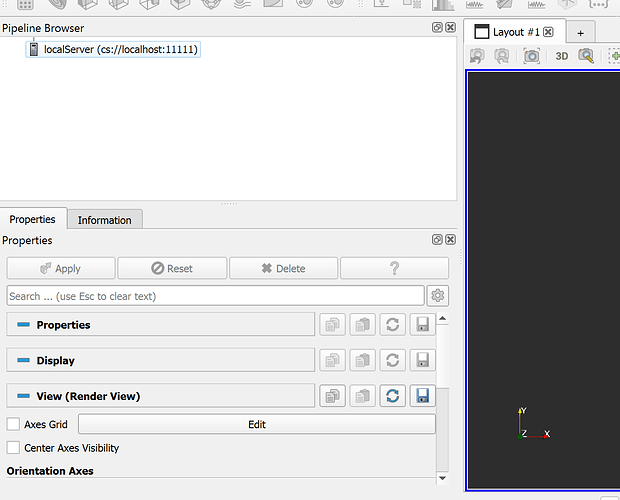Screen dimensions: 620x500
Task: Click the camera redo icon in view toolbar
Action: coord(502,56)
